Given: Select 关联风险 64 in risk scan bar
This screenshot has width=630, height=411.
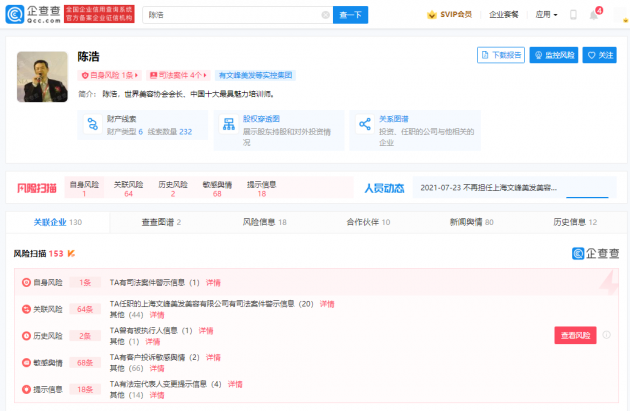Looking at the screenshot, I should point(129,188).
